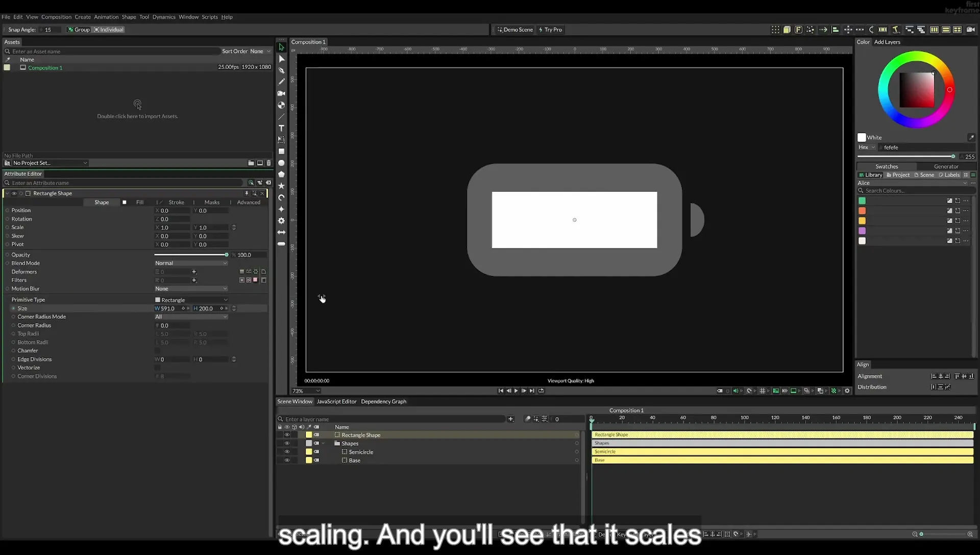Delete asset with trash icon
The width and height of the screenshot is (980, 555).
(x=269, y=163)
